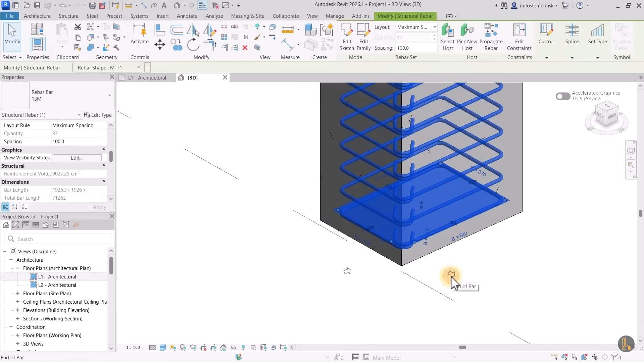Viewport: 644px width, 362px height.
Task: Toggle Detail Level icon in view bar
Action: pos(153,348)
